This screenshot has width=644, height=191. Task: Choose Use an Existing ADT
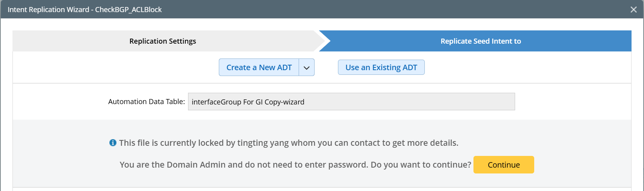pos(381,67)
